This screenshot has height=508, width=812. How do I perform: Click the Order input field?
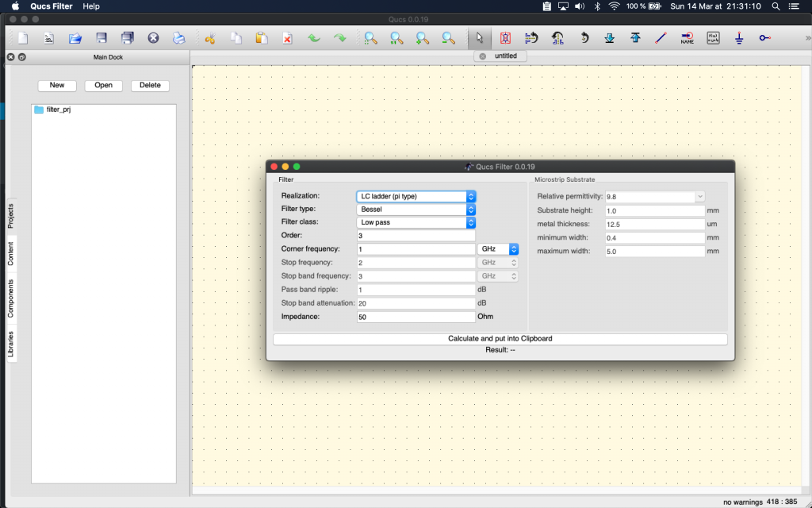click(416, 236)
